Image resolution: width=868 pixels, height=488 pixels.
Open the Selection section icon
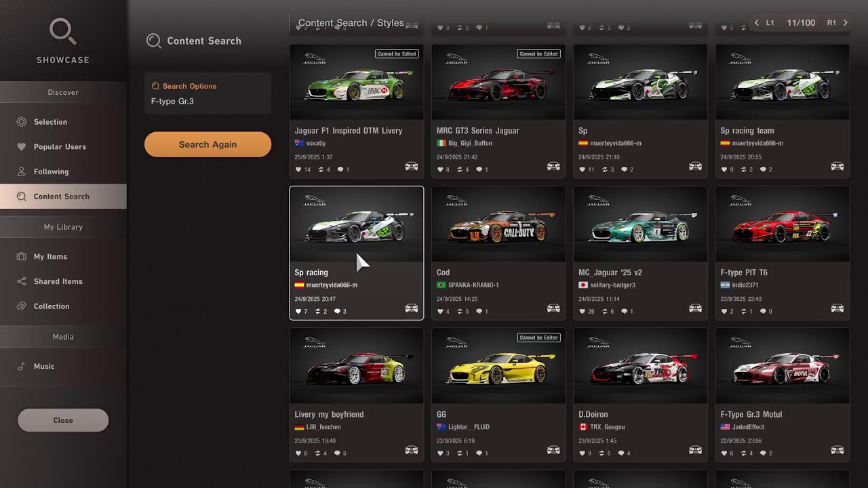pos(22,122)
